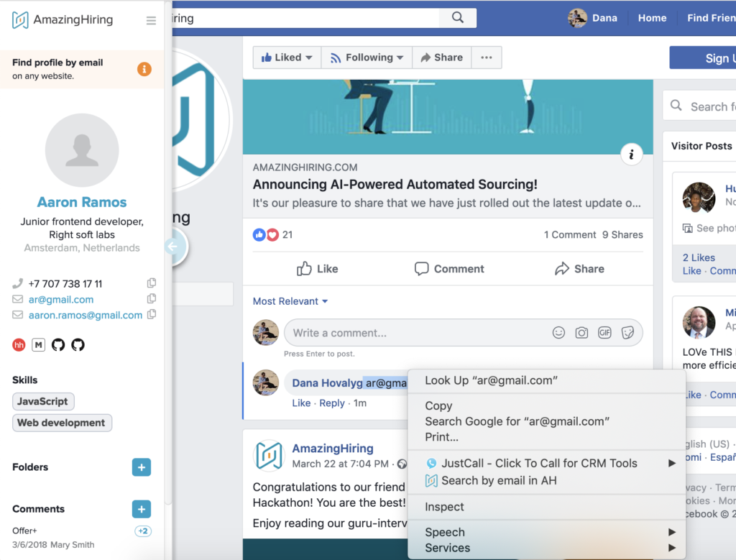Open the 2 Likes link in Visitor Posts
Screen dimensions: 736x560
click(x=699, y=257)
